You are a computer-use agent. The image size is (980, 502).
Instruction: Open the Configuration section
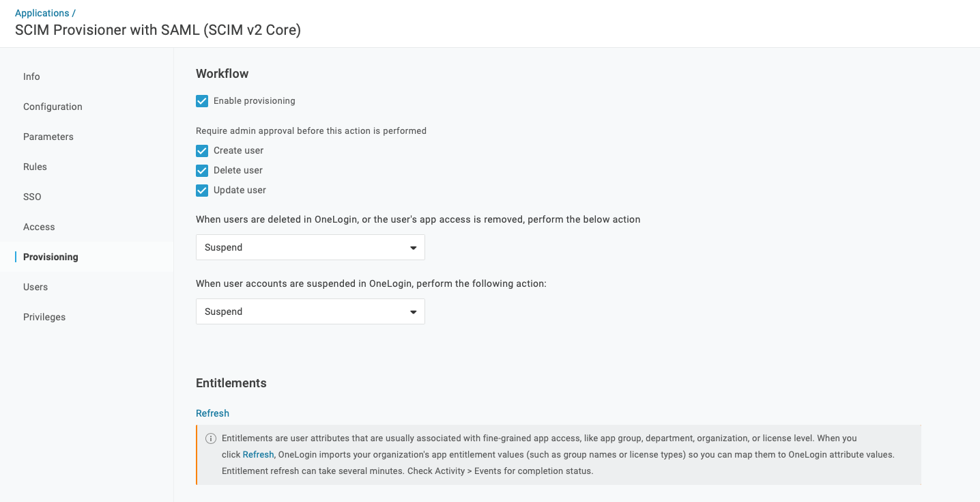coord(53,107)
